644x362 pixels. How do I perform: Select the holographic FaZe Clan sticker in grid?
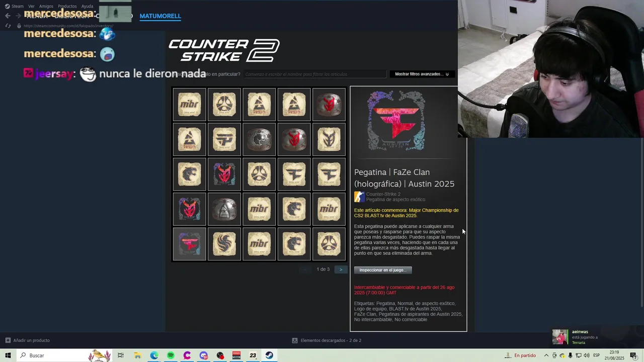pos(190,244)
